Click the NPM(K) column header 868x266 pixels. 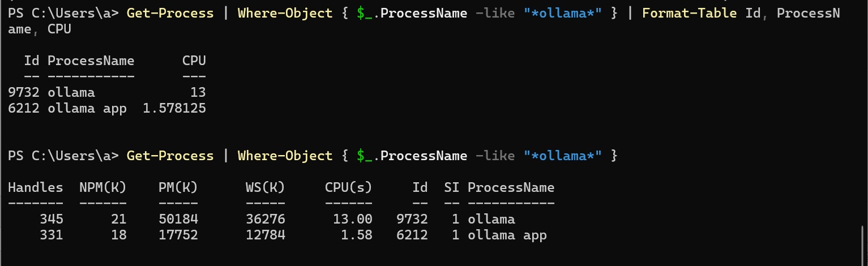(102, 187)
